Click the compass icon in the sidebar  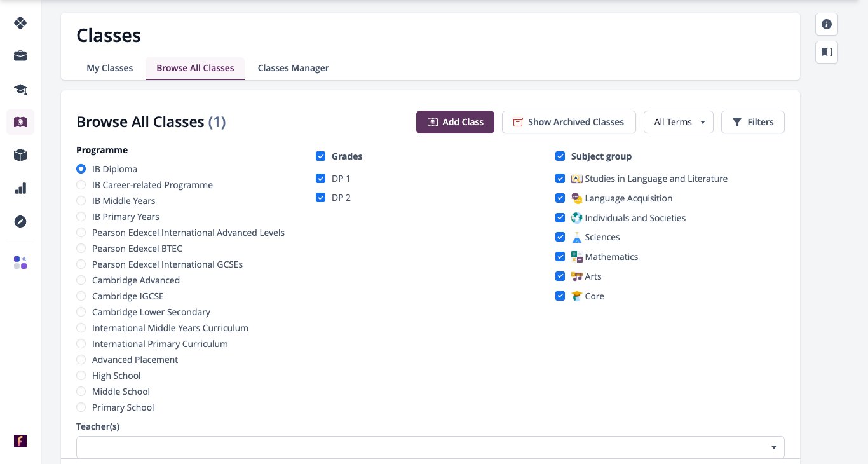coord(20,221)
